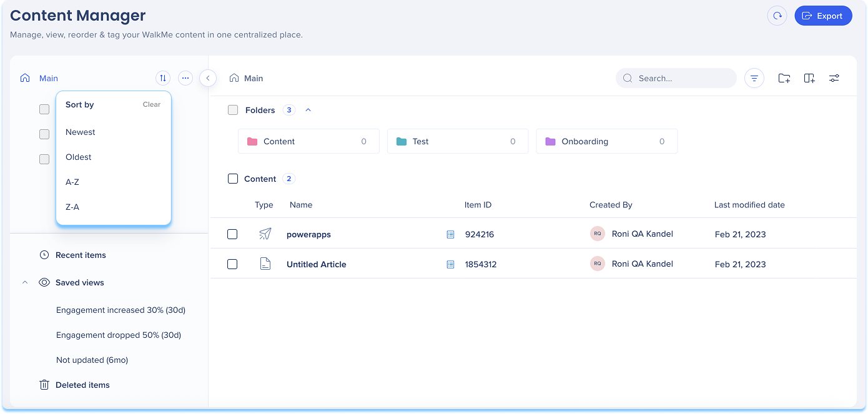Choose A-Z sort option
The height and width of the screenshot is (414, 868).
click(72, 182)
